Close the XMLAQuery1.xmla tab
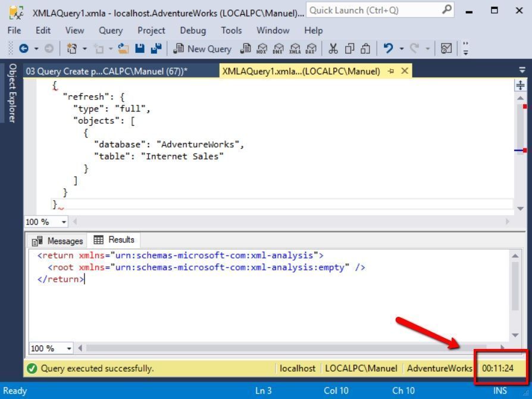The width and height of the screenshot is (532, 399). pos(405,71)
